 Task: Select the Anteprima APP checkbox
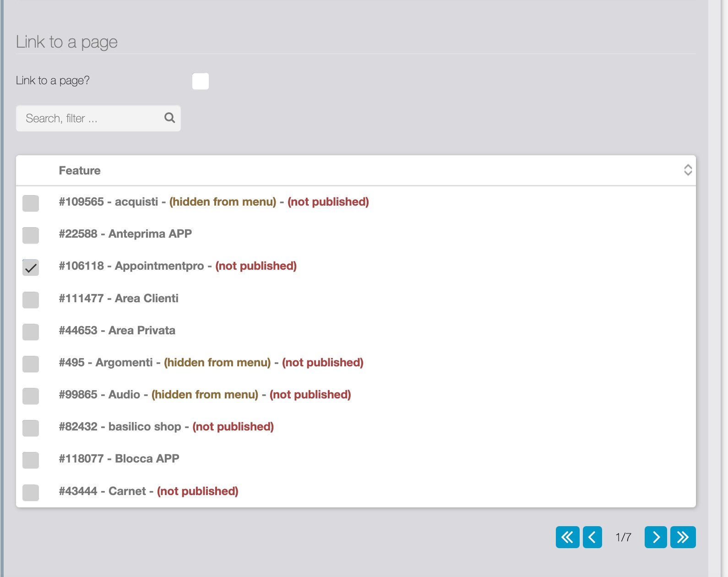click(x=31, y=235)
